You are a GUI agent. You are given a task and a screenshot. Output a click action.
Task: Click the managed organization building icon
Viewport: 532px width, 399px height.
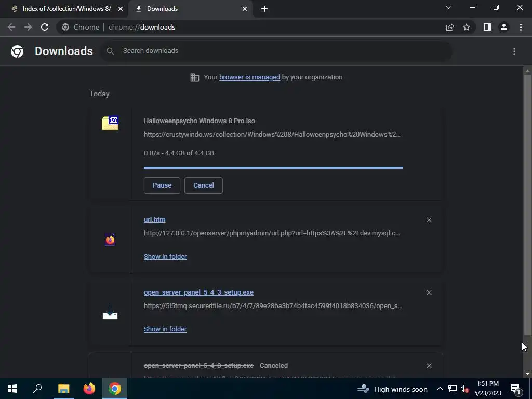click(195, 77)
